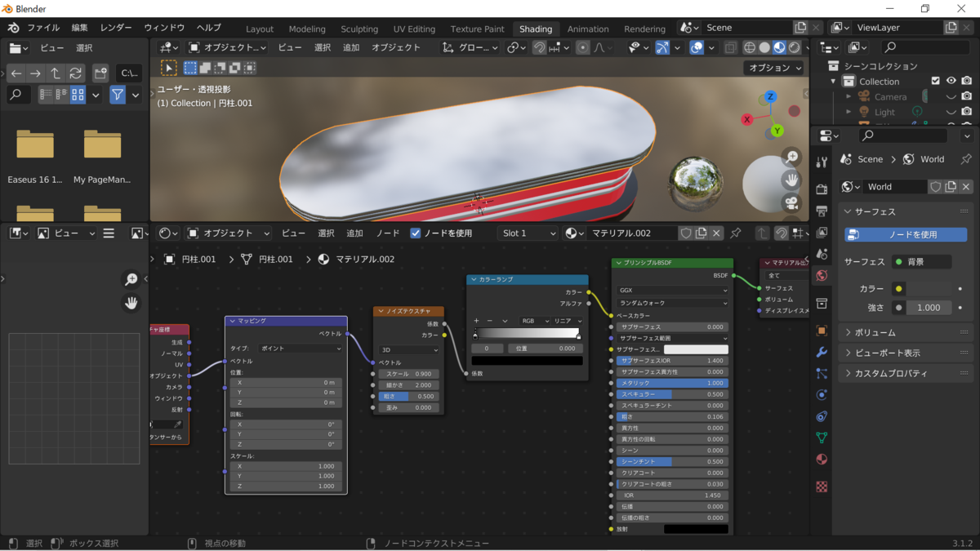This screenshot has width=980, height=551.
Task: Open the ポイント mapping type dropdown
Action: (301, 349)
